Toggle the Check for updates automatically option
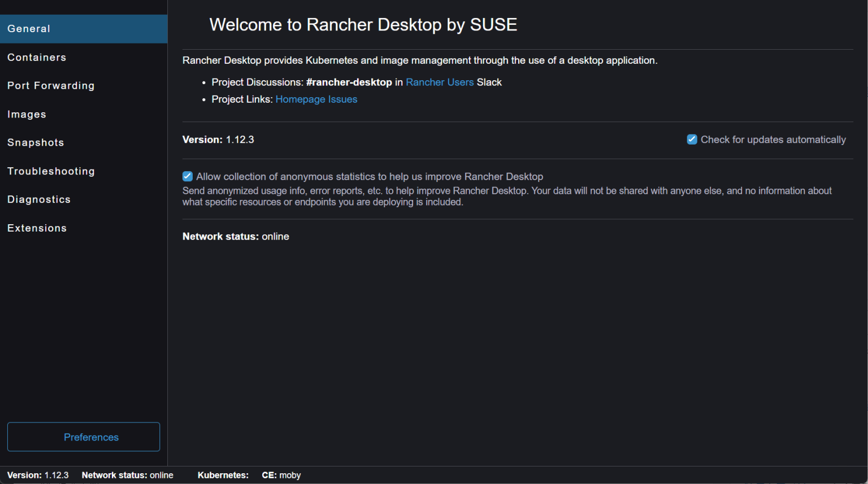This screenshot has height=484, width=868. tap(692, 139)
